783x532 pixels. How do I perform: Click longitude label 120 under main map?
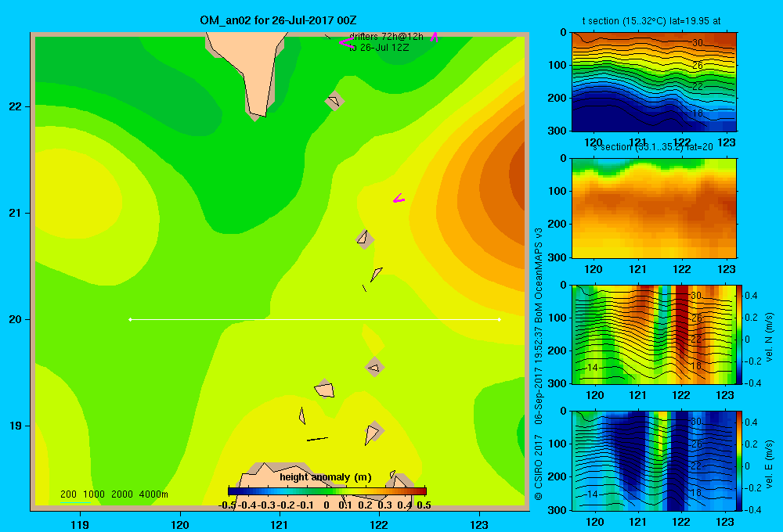click(x=180, y=524)
